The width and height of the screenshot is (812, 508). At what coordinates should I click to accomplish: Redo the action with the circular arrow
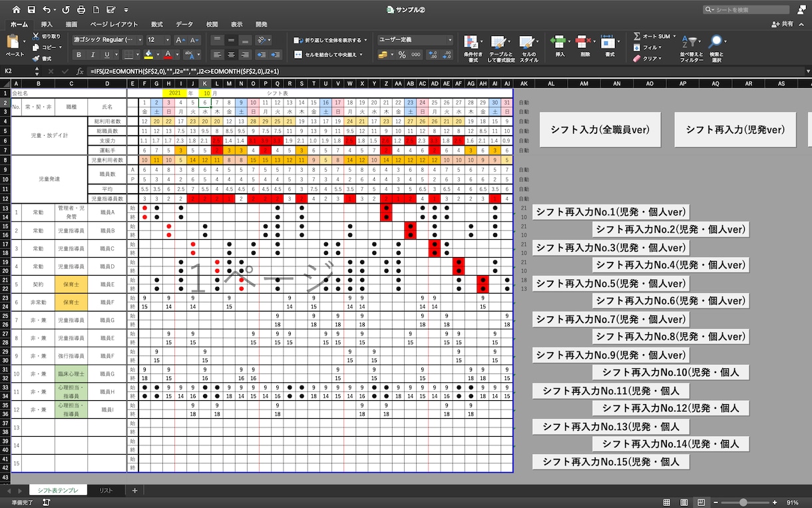(65, 10)
